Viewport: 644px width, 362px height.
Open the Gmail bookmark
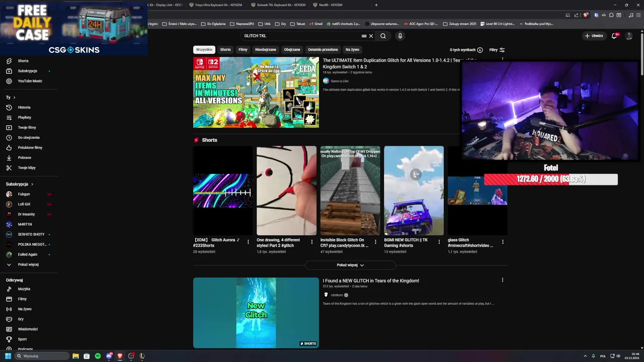click(x=315, y=24)
